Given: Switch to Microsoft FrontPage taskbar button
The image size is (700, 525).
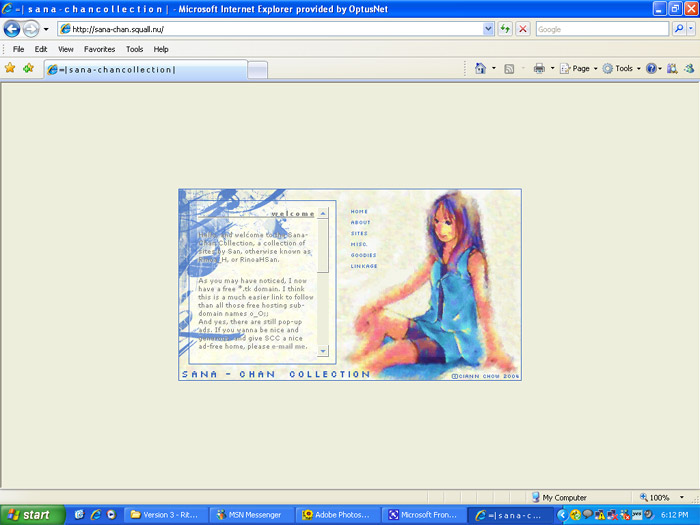Looking at the screenshot, I should pyautogui.click(x=423, y=515).
